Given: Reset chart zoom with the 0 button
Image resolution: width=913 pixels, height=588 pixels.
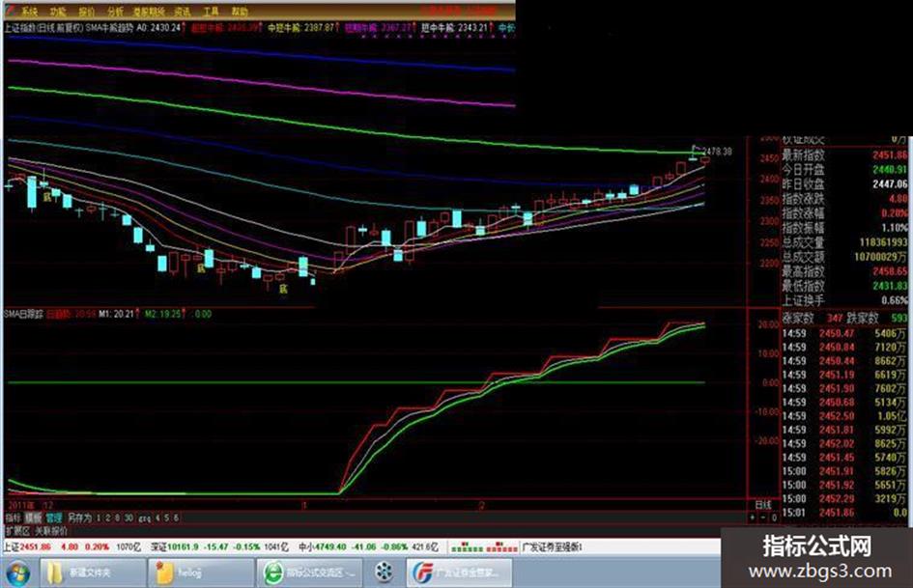Looking at the screenshot, I should (774, 517).
